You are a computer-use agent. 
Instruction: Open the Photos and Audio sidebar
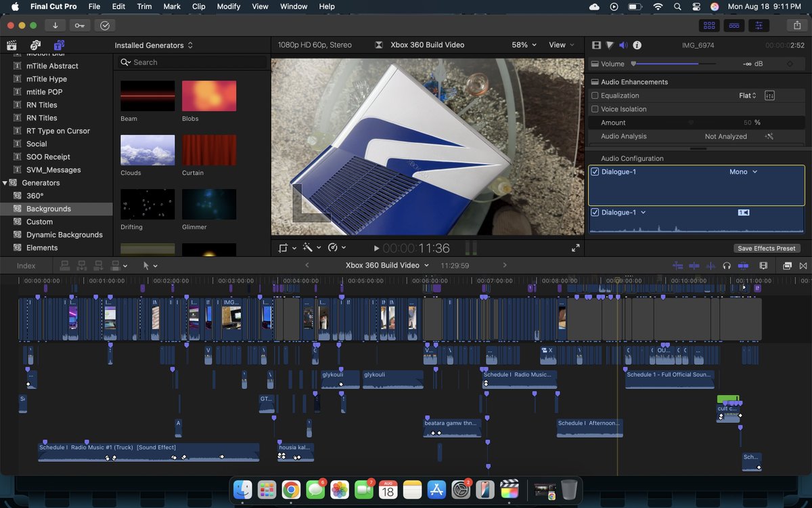click(35, 45)
